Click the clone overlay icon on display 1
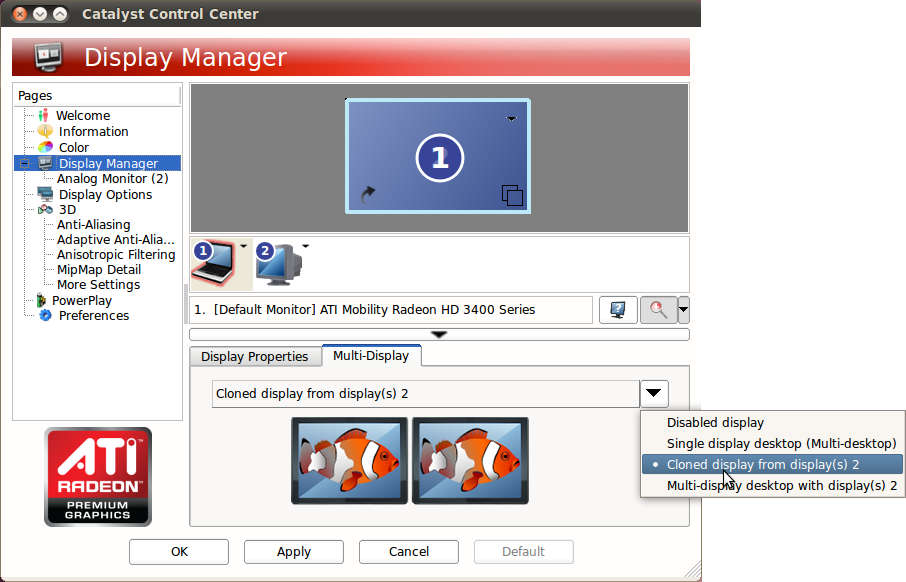Image resolution: width=906 pixels, height=582 pixels. pyautogui.click(x=512, y=195)
